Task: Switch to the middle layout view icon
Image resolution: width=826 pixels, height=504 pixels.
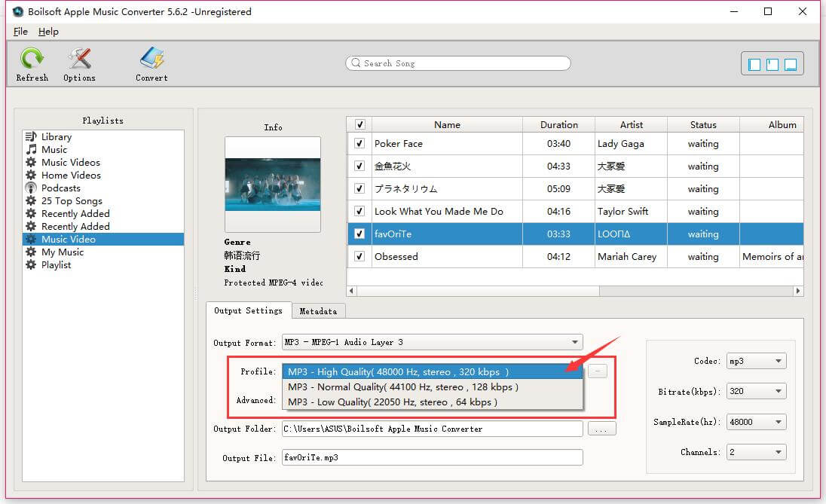Action: (x=772, y=64)
